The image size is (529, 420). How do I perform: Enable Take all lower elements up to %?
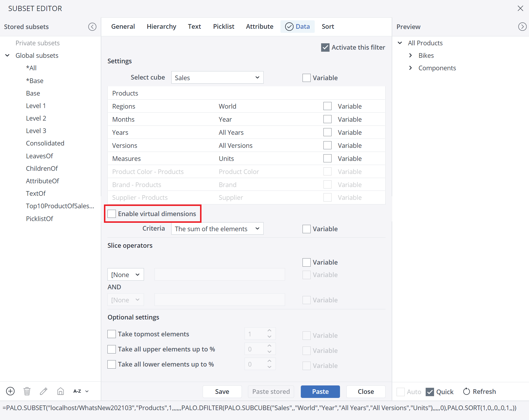[x=112, y=364]
